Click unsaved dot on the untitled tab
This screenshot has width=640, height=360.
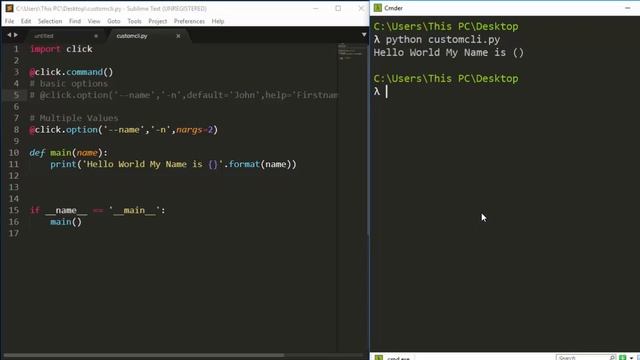click(x=96, y=36)
